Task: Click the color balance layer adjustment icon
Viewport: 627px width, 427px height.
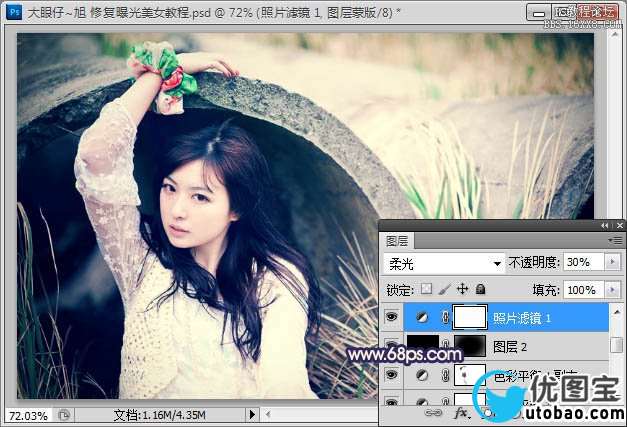Action: [x=421, y=375]
